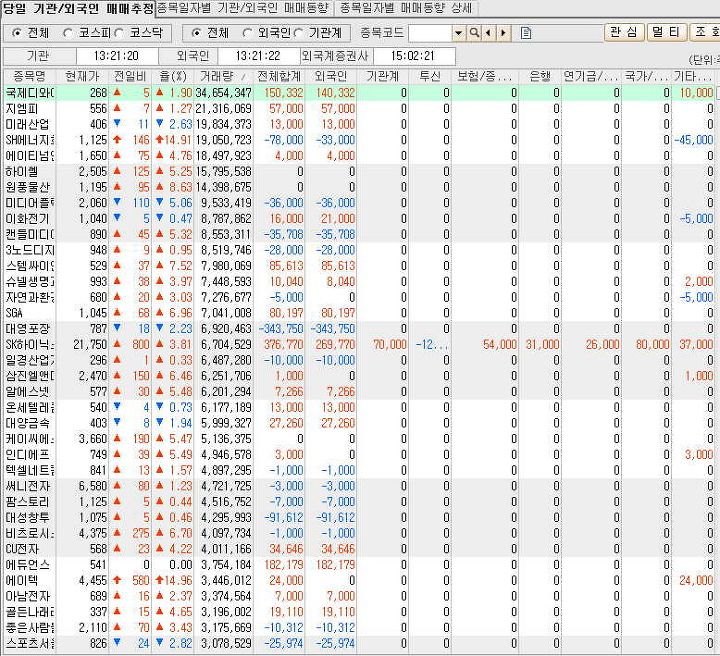Sort by 전체합계 column header

[279, 76]
